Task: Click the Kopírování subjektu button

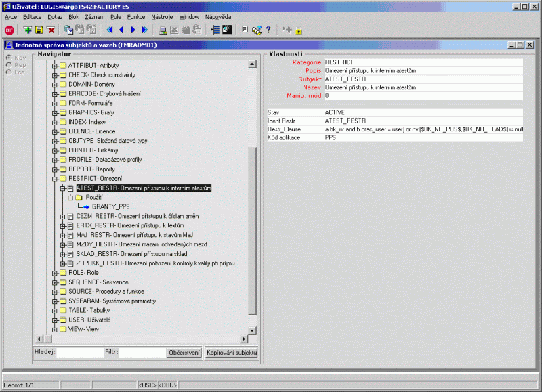Action: (x=232, y=353)
